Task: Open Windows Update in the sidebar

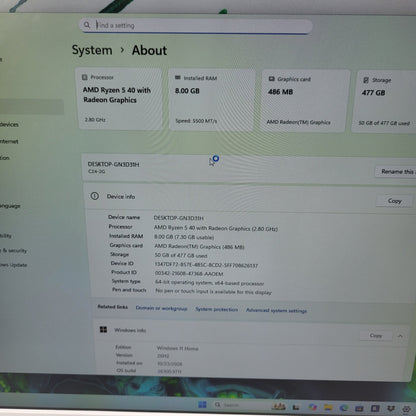Action: (x=13, y=265)
